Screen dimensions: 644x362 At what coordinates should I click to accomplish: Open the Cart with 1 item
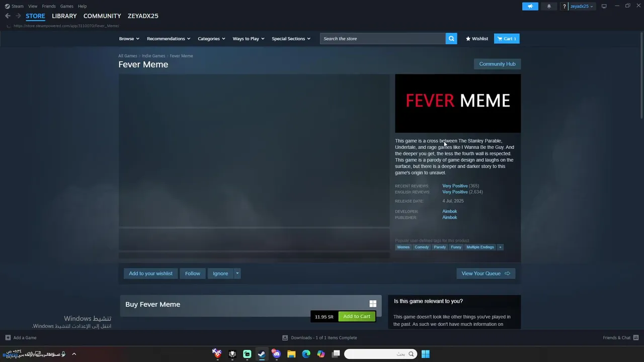coord(507,39)
